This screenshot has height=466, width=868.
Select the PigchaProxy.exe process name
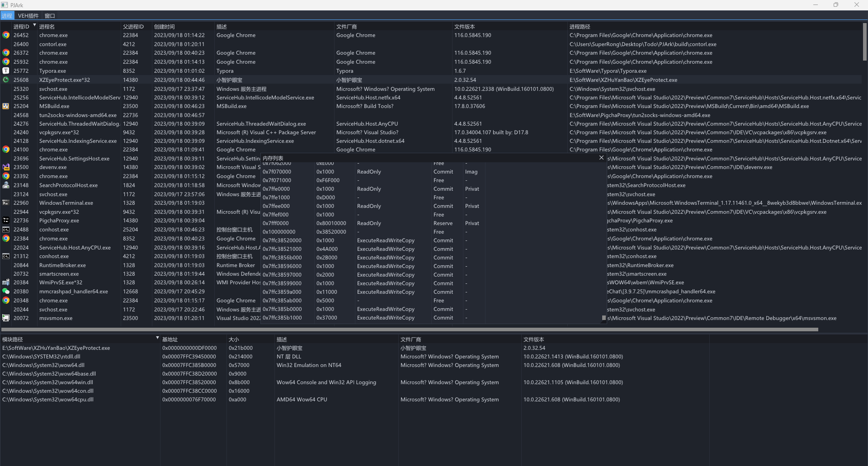pyautogui.click(x=59, y=220)
